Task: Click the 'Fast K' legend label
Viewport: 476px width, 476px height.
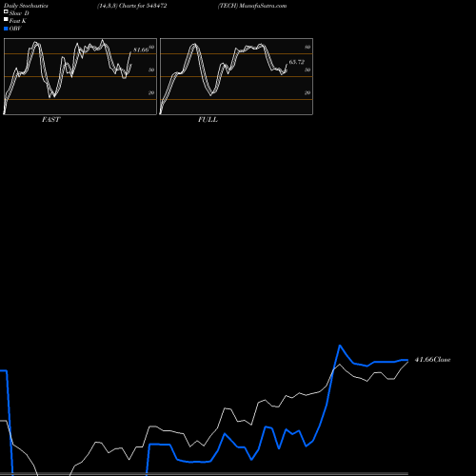Action: [x=18, y=21]
